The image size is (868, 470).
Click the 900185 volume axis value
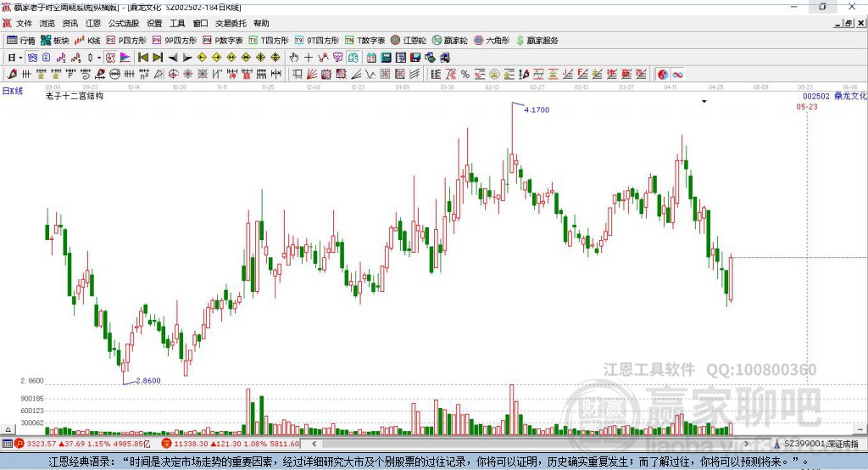(32, 399)
